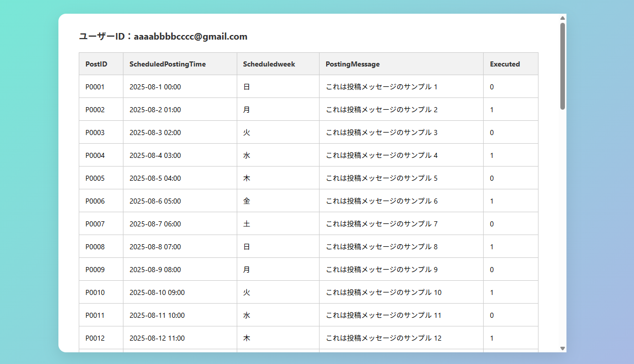Click PostID cell P0001
Viewport: 634px width, 364px height.
click(x=101, y=87)
